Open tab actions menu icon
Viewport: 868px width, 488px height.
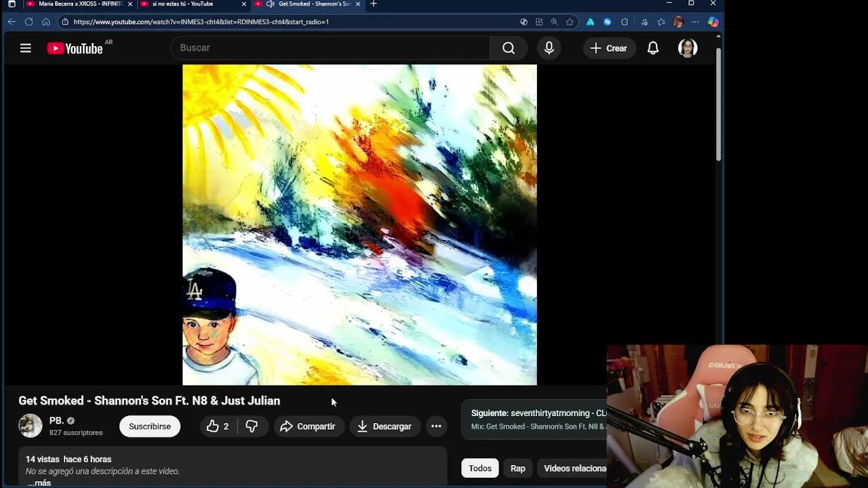click(12, 4)
